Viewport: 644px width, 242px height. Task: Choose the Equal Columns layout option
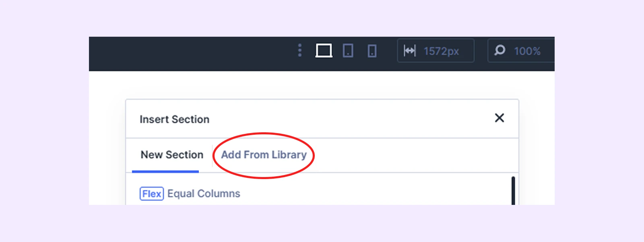[204, 194]
